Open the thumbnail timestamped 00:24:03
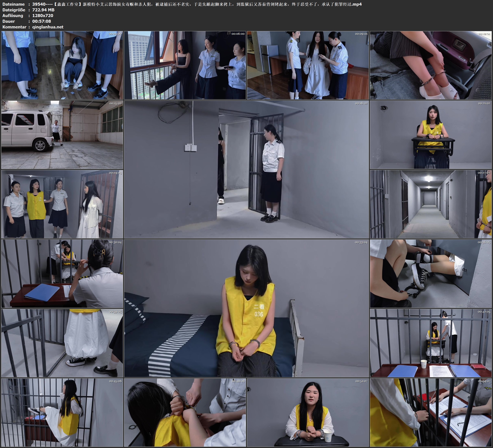This screenshot has height=448, width=493. tap(62, 204)
